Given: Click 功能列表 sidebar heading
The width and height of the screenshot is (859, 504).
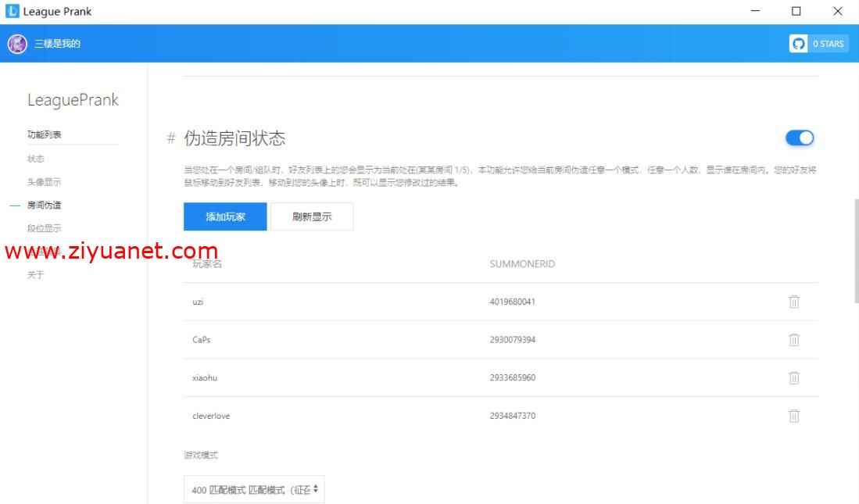Looking at the screenshot, I should tap(45, 134).
